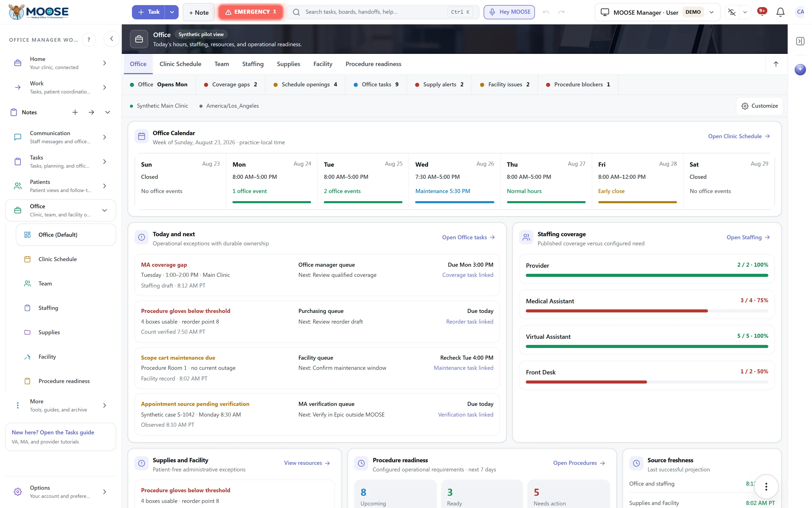Switch to the Team tab
This screenshot has width=812, height=508.
[222, 64]
